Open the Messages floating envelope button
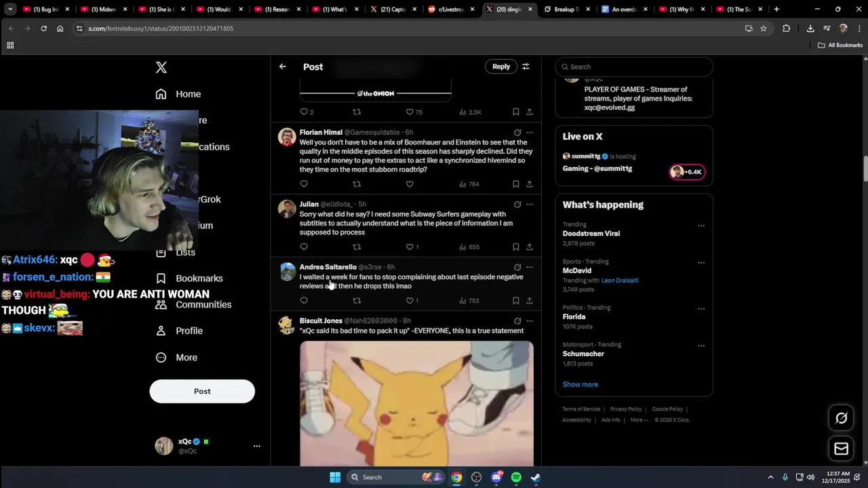 pyautogui.click(x=841, y=449)
